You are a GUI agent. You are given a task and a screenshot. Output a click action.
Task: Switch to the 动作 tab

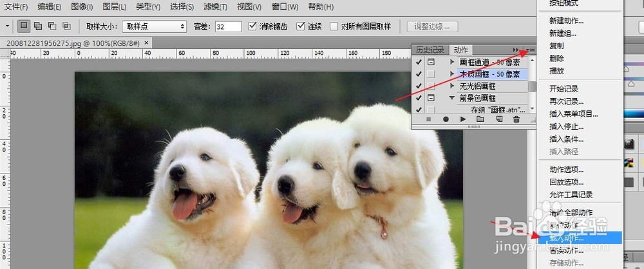tap(461, 50)
